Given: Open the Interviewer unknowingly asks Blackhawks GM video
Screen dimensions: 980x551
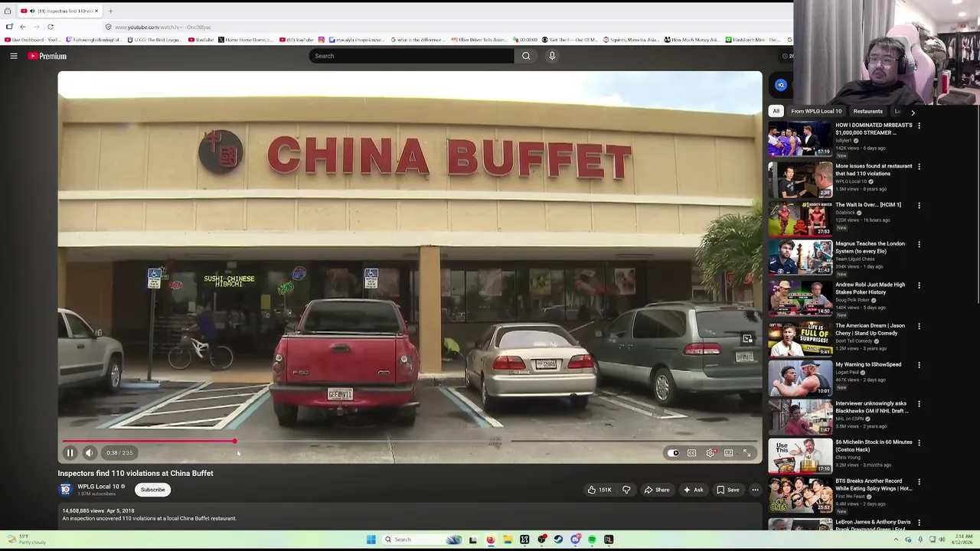Looking at the screenshot, I should 800,417.
